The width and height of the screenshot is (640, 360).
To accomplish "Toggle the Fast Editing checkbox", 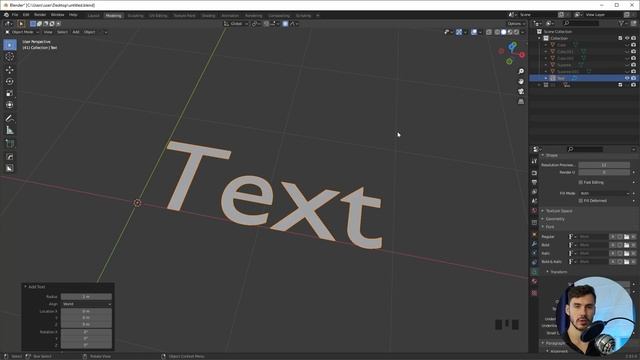I will pyautogui.click(x=581, y=182).
